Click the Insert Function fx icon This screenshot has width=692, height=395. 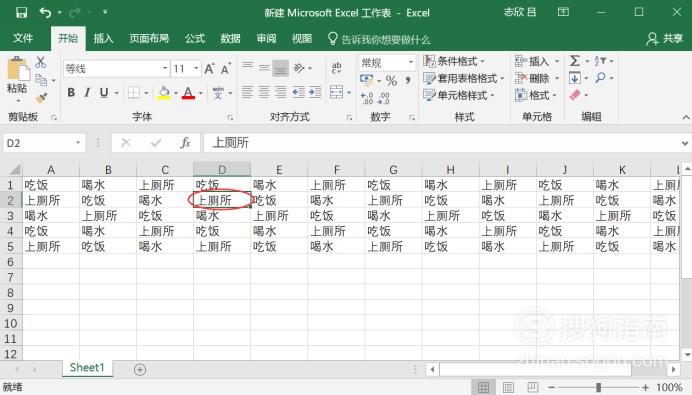point(185,143)
